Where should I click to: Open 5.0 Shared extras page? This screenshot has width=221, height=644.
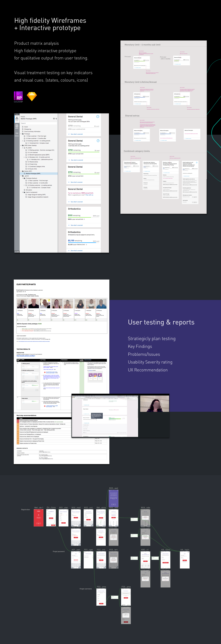point(33,162)
